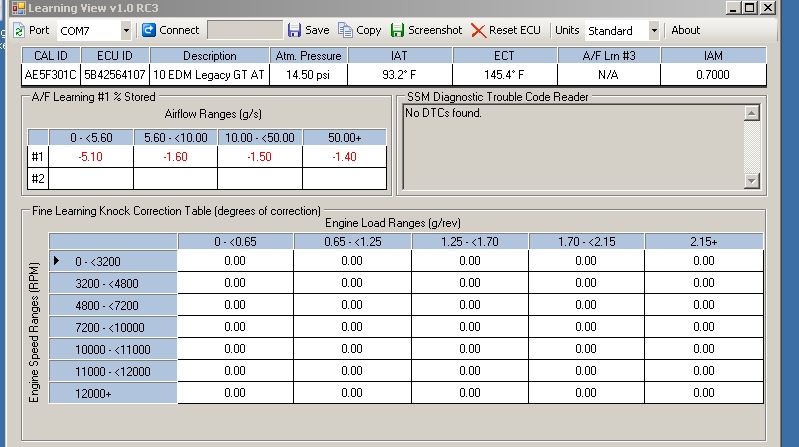Select the 145.4° F ECT cell
Viewport: 799px width, 447px height.
point(504,75)
